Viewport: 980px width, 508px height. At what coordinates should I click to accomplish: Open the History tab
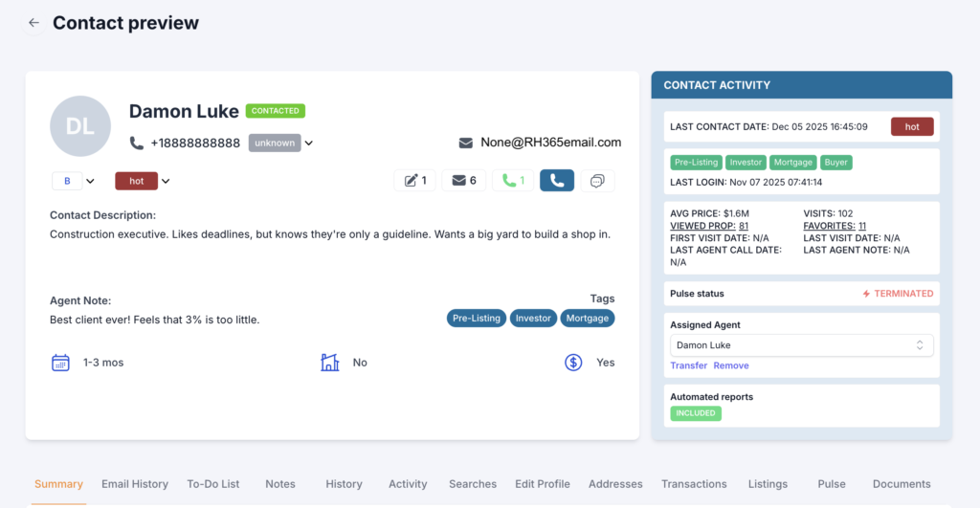pyautogui.click(x=344, y=484)
